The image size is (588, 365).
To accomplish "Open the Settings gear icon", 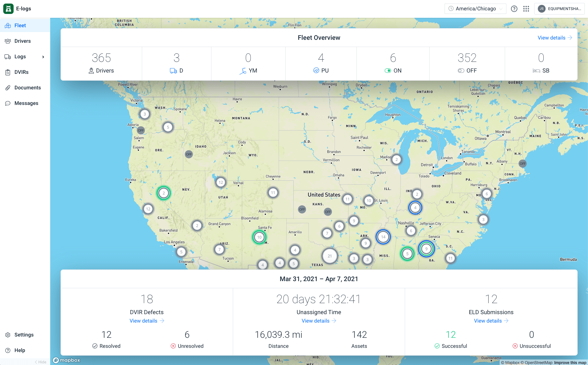I will coord(8,335).
